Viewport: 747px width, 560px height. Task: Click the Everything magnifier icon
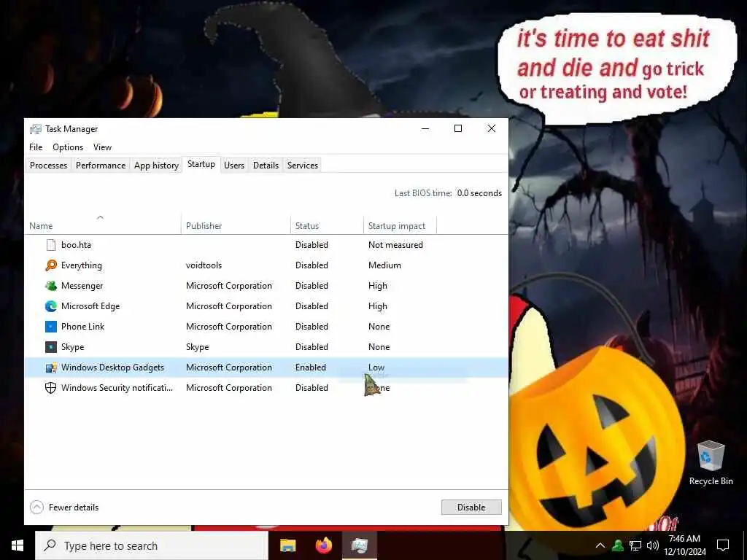coord(51,265)
